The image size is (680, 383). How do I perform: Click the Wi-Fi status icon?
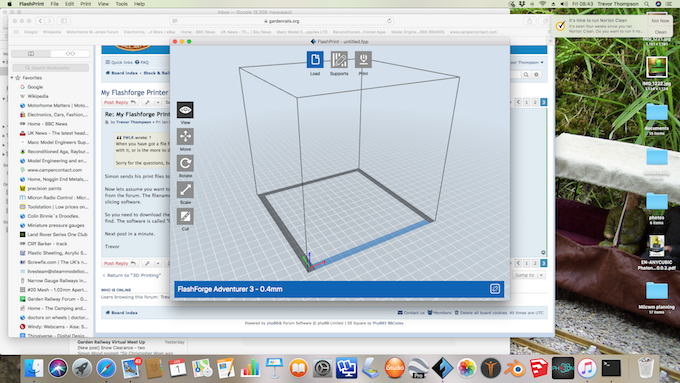542,4
